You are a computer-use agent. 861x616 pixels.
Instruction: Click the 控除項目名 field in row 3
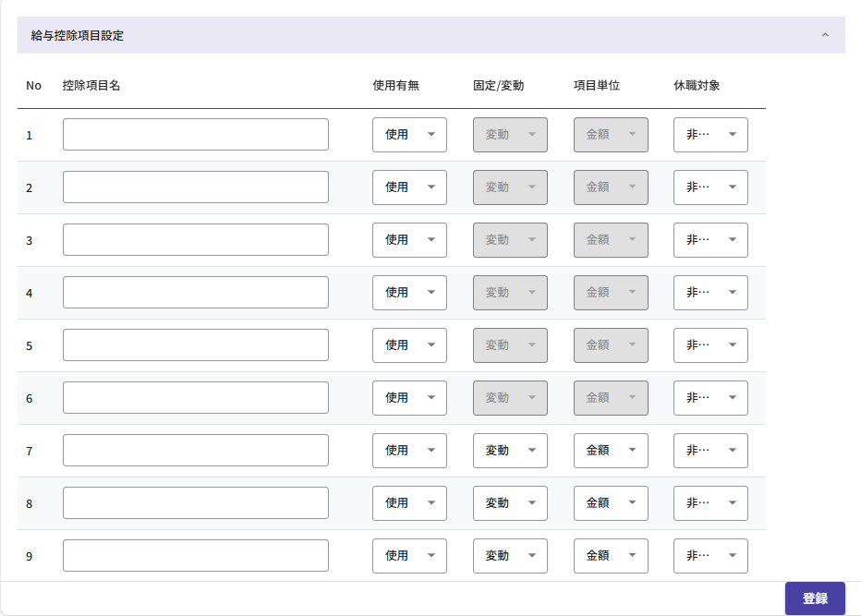coord(195,240)
